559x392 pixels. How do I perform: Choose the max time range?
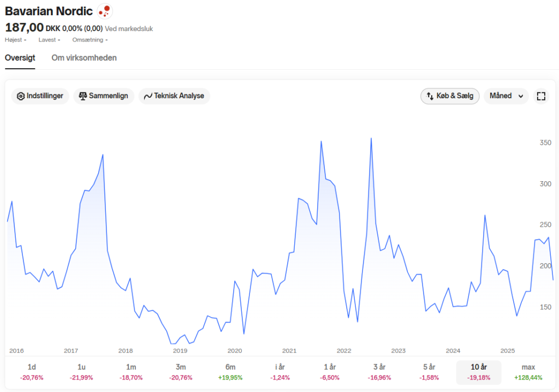pyautogui.click(x=528, y=372)
